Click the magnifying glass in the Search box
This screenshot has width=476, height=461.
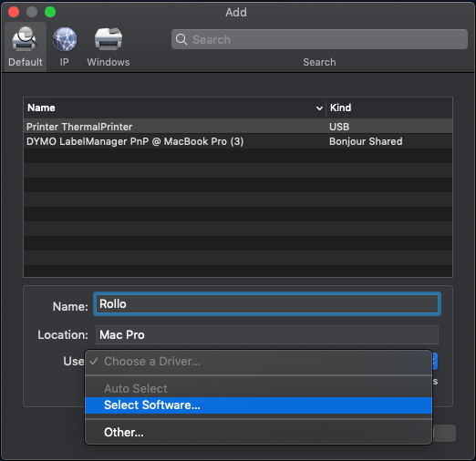[x=181, y=39]
